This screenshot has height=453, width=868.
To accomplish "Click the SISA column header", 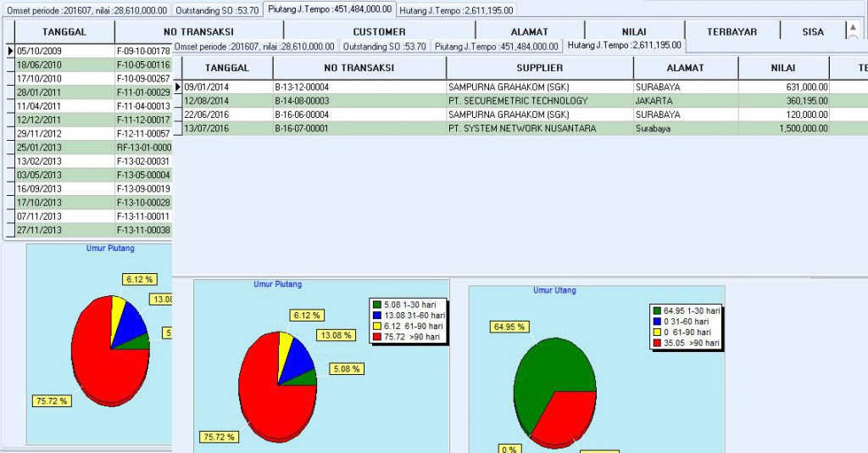I will 812,31.
